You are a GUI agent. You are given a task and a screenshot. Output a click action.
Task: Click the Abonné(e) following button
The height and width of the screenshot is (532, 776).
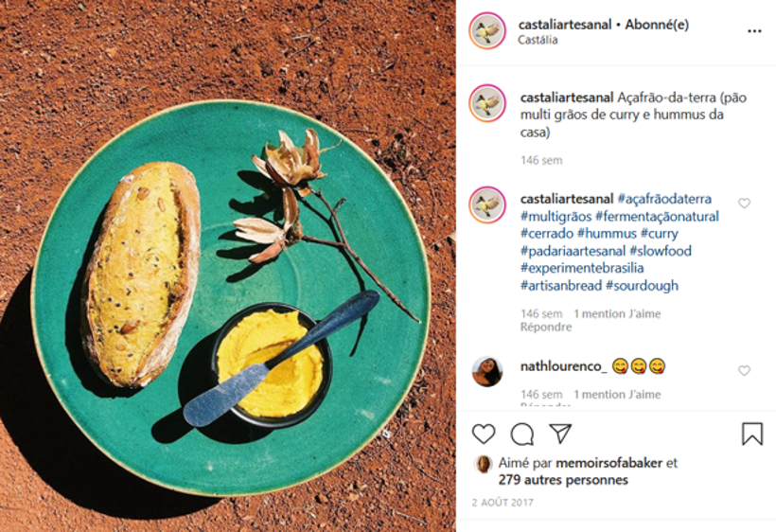[x=657, y=25]
